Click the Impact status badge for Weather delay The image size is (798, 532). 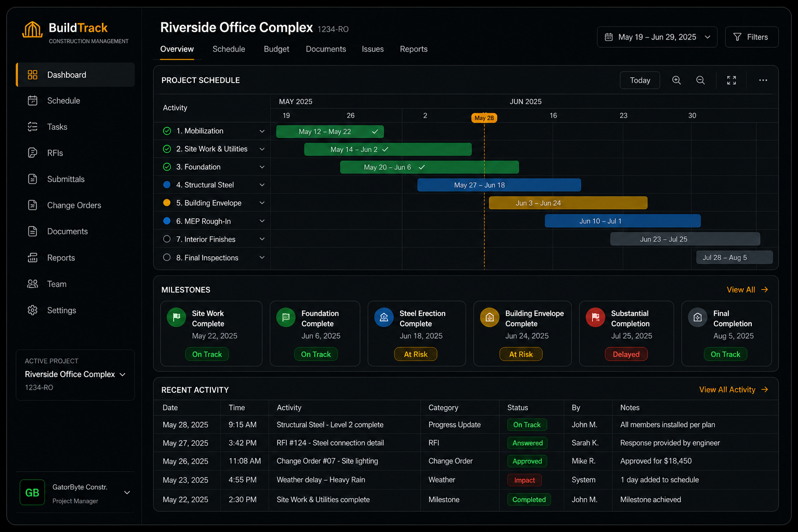(x=524, y=480)
